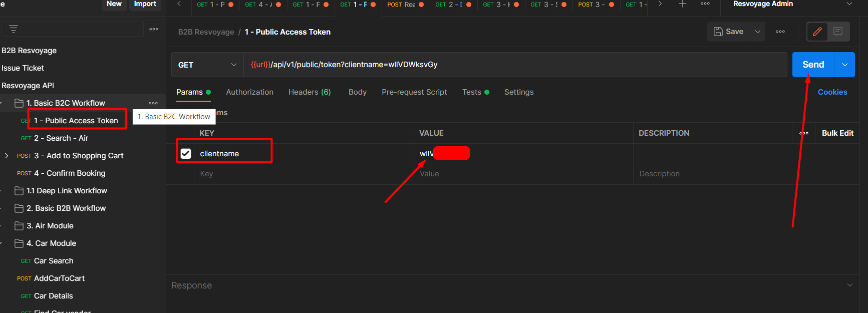The width and height of the screenshot is (868, 313).
Task: Open the Issue Ticket collection
Action: click(x=23, y=68)
